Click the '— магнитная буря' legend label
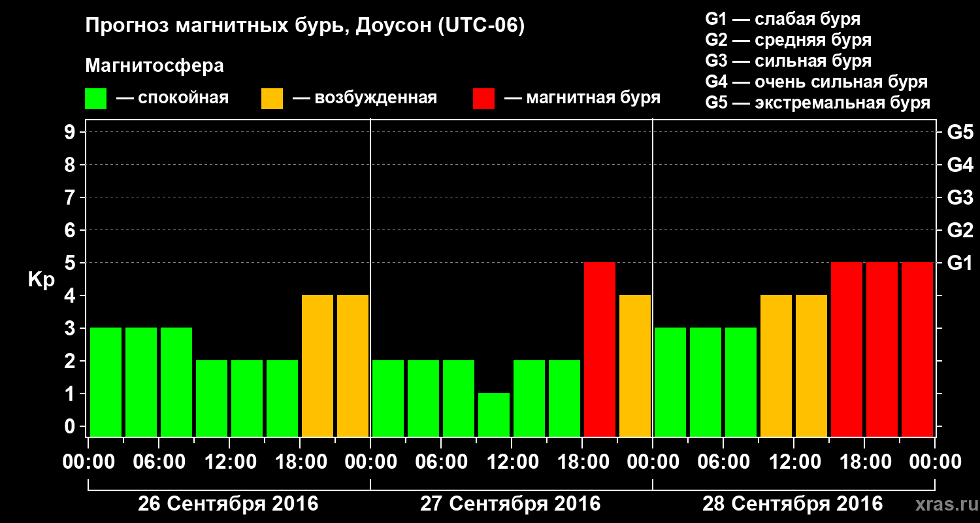The height and width of the screenshot is (523, 980). point(583,99)
